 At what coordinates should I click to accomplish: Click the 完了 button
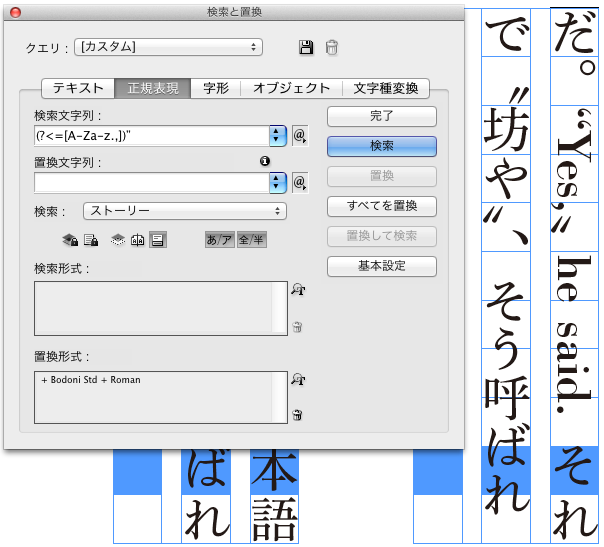[382, 116]
